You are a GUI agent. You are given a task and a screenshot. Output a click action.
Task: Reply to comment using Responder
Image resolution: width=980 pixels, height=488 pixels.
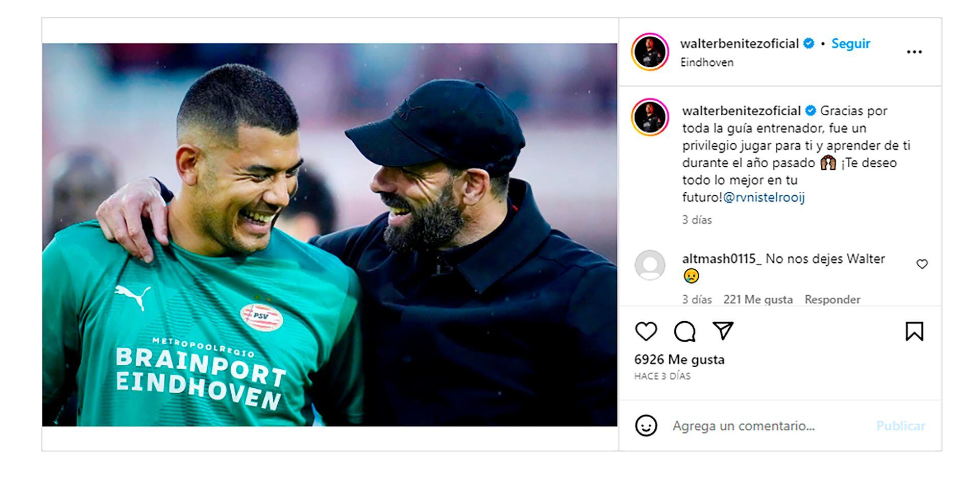(x=832, y=299)
